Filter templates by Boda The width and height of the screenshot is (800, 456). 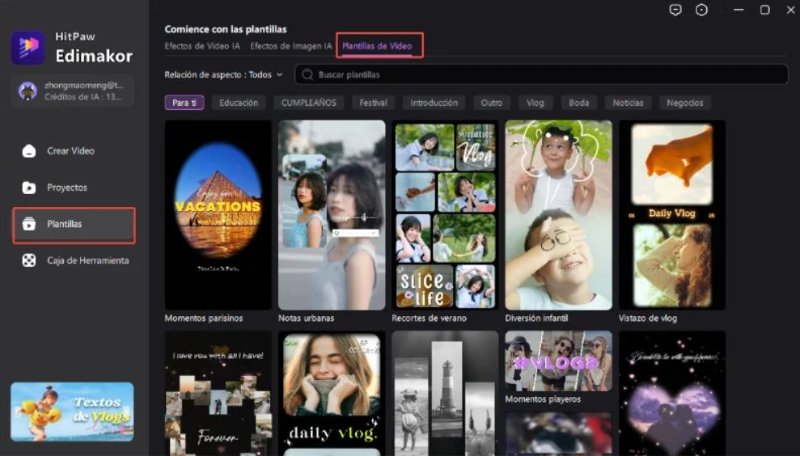pos(579,103)
